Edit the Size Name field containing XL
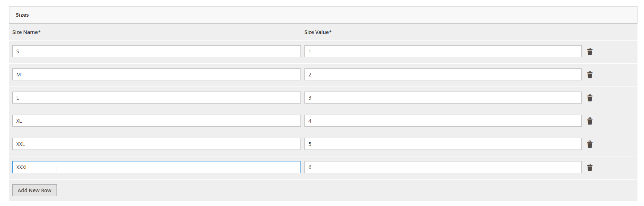This screenshot has height=206, width=644. pyautogui.click(x=156, y=121)
